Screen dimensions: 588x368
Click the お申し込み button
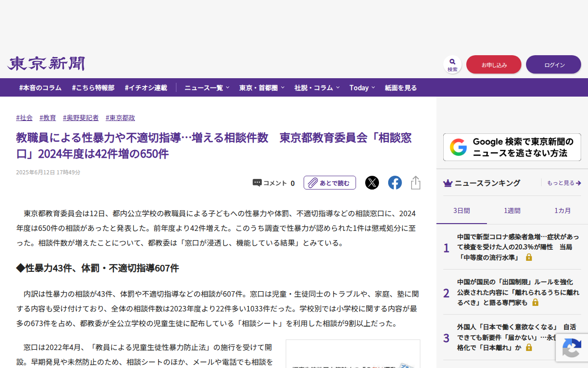tap(494, 64)
